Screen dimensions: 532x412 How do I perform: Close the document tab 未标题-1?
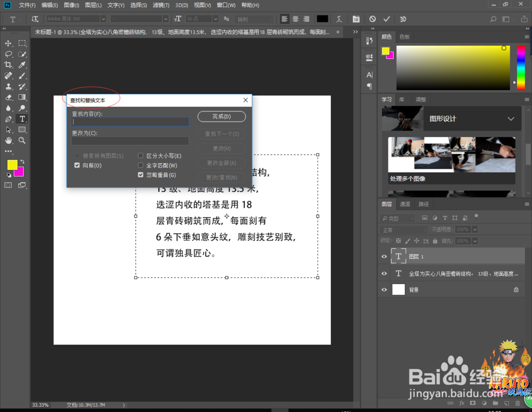point(338,32)
